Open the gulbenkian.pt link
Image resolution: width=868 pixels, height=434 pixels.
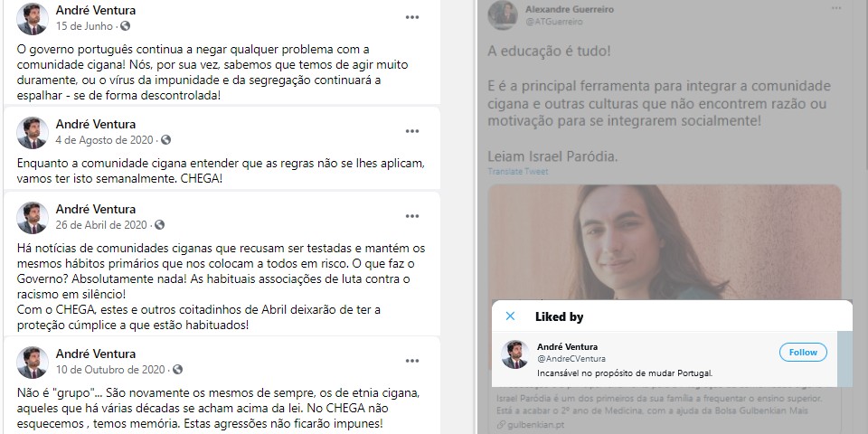(524, 425)
